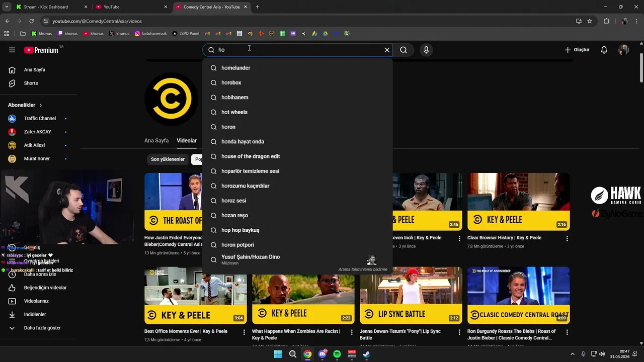The height and width of the screenshot is (362, 644).
Task: Clear the search box with the X icon
Action: [387, 50]
